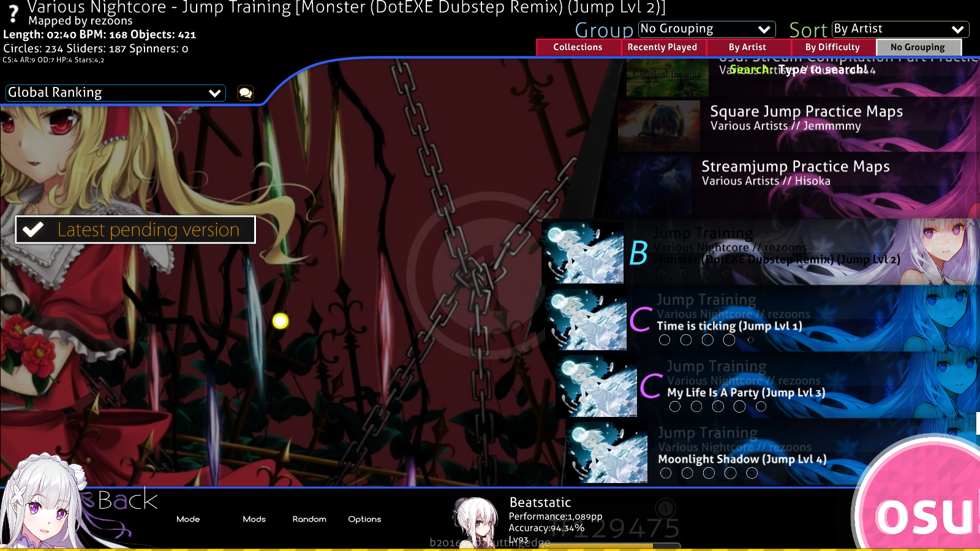The height and width of the screenshot is (551, 980).
Task: Switch to the Recently Played tab
Action: click(663, 47)
